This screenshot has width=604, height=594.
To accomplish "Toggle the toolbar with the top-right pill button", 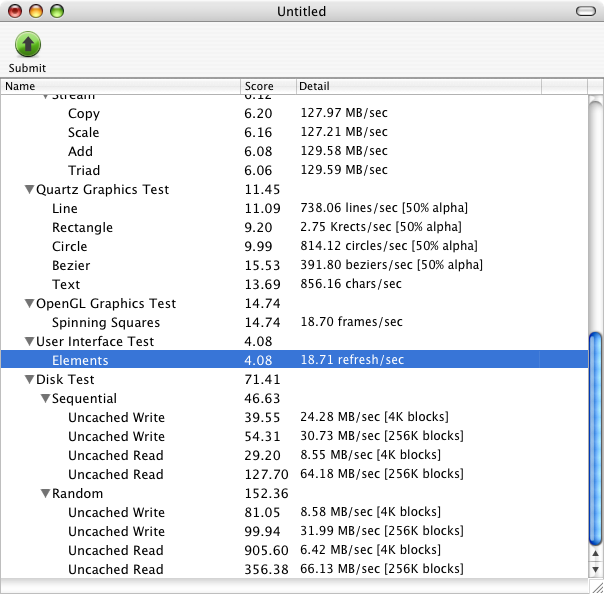I will click(x=585, y=11).
